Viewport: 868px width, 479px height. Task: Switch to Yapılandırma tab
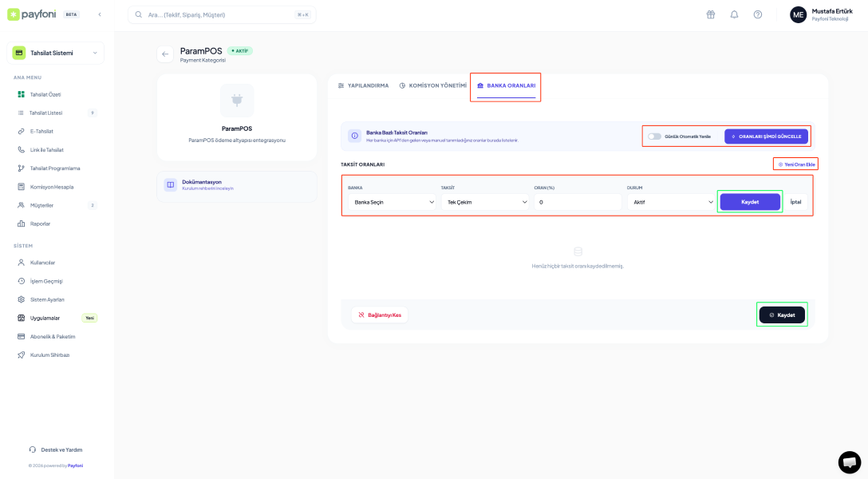pos(363,85)
